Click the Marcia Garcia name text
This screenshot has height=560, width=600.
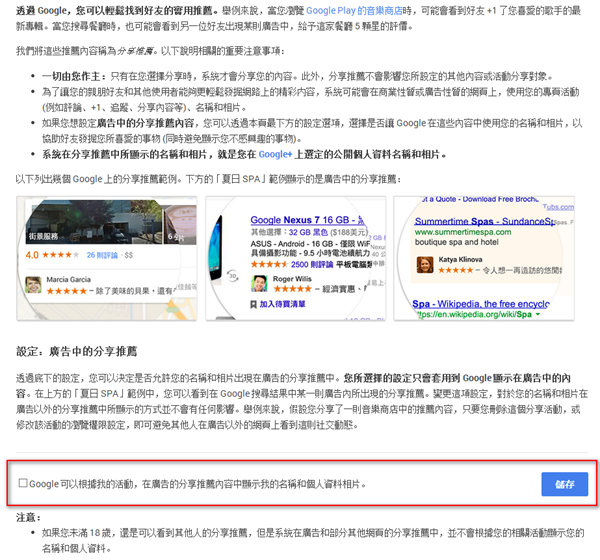[68, 279]
